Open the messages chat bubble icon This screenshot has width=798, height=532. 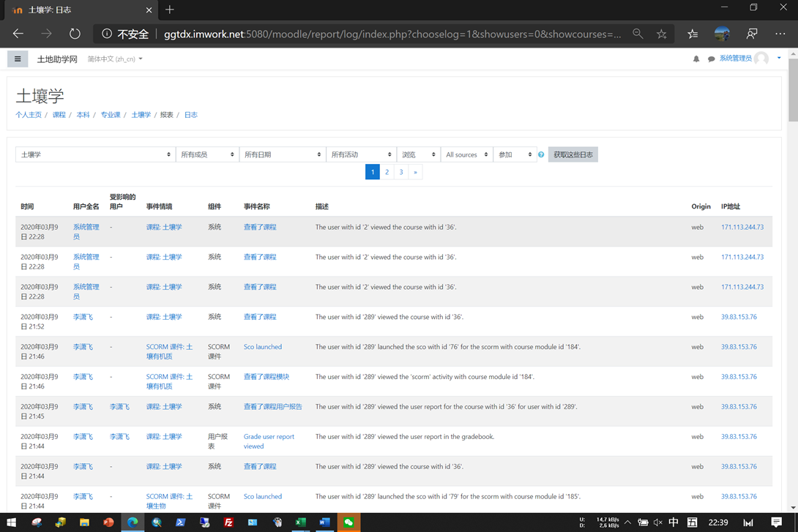(711, 59)
